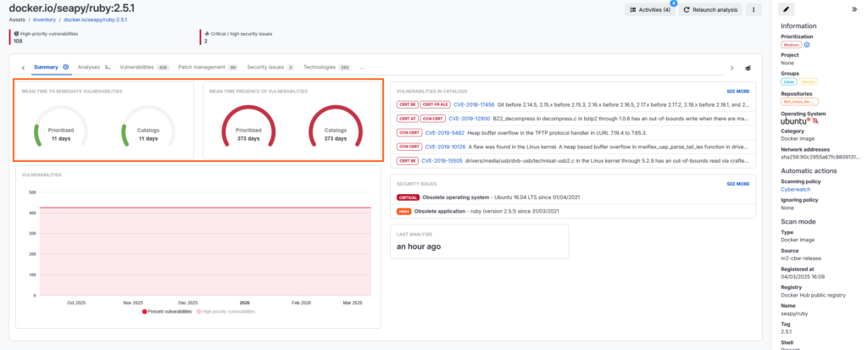
Task: Click See More in Security Issues
Action: click(x=737, y=183)
